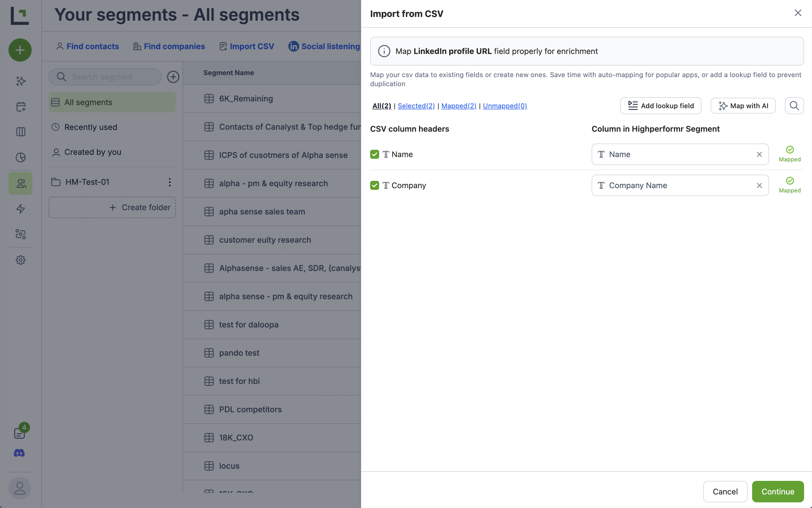
Task: Click the table icon beside pando test
Action: click(209, 353)
